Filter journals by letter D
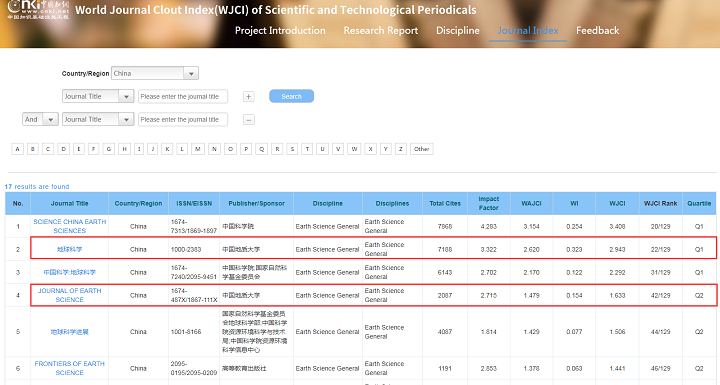 coord(63,149)
